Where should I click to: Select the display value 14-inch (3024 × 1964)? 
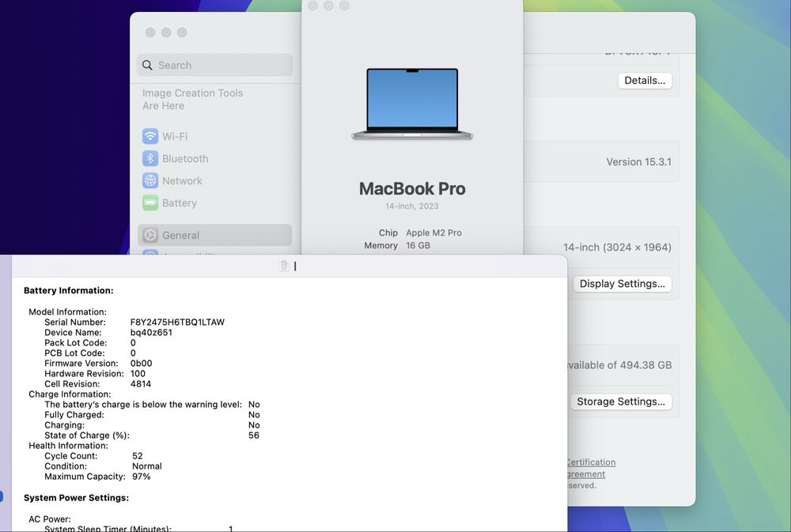tap(618, 247)
